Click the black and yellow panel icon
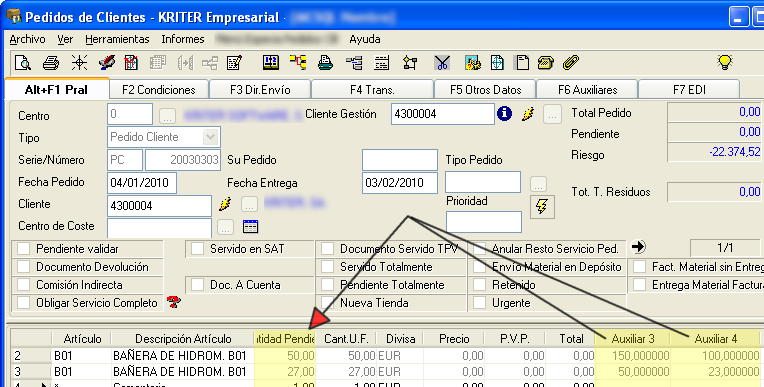Viewport: 764px width, 387px height. (271, 62)
